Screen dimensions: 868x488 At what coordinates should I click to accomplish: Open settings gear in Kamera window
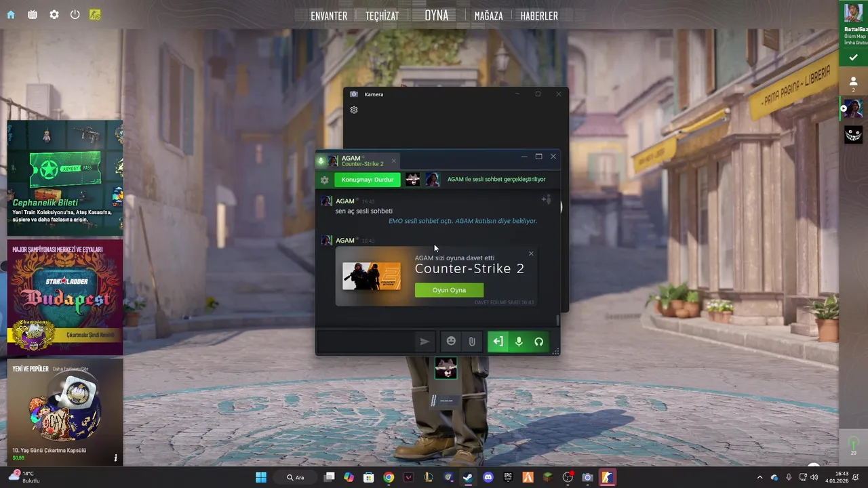pyautogui.click(x=354, y=110)
